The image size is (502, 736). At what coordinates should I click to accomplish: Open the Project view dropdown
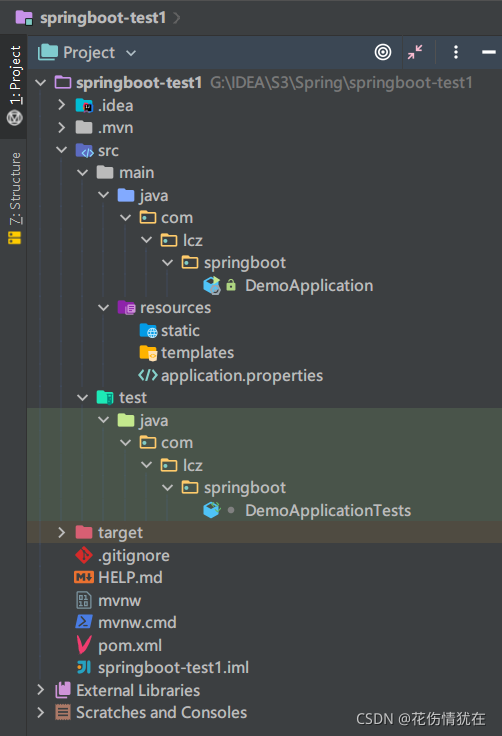pos(87,53)
